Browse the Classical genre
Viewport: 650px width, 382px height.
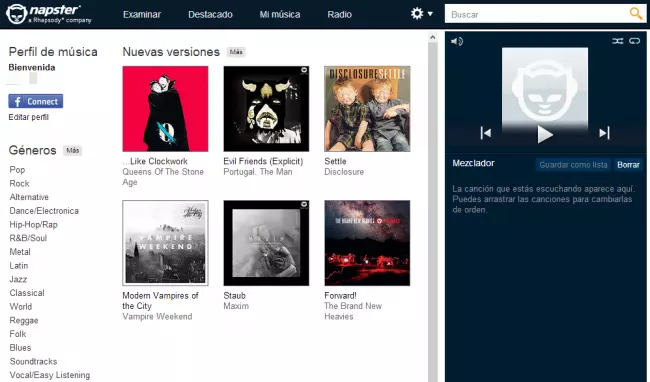[27, 293]
